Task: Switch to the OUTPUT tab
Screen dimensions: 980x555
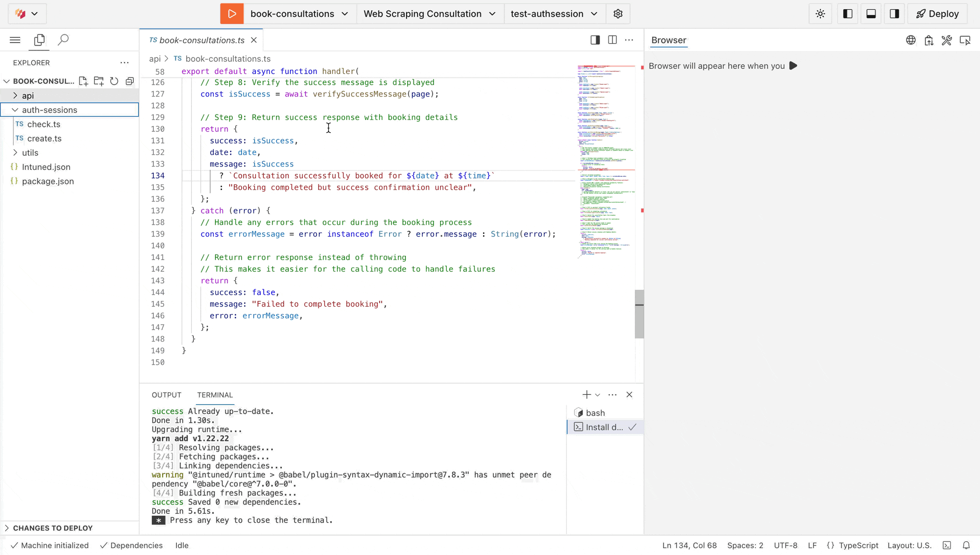Action: coord(166,395)
